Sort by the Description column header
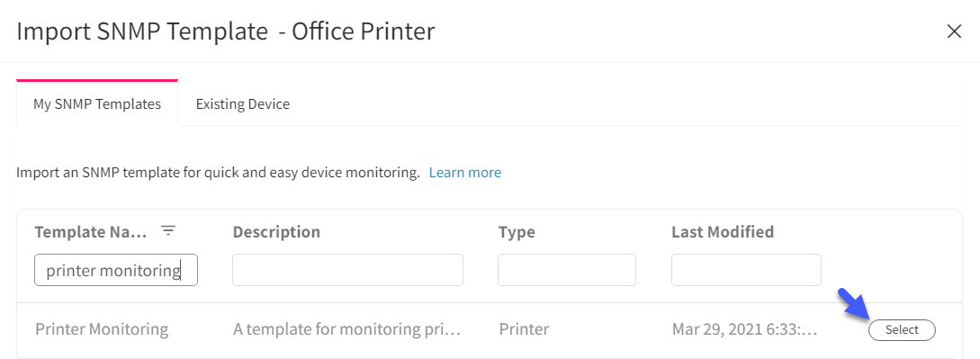Image resolution: width=980 pixels, height=359 pixels. 276,232
